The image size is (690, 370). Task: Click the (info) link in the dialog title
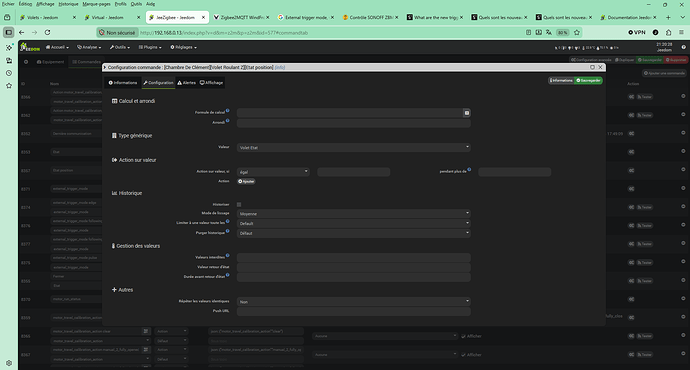[x=280, y=67]
